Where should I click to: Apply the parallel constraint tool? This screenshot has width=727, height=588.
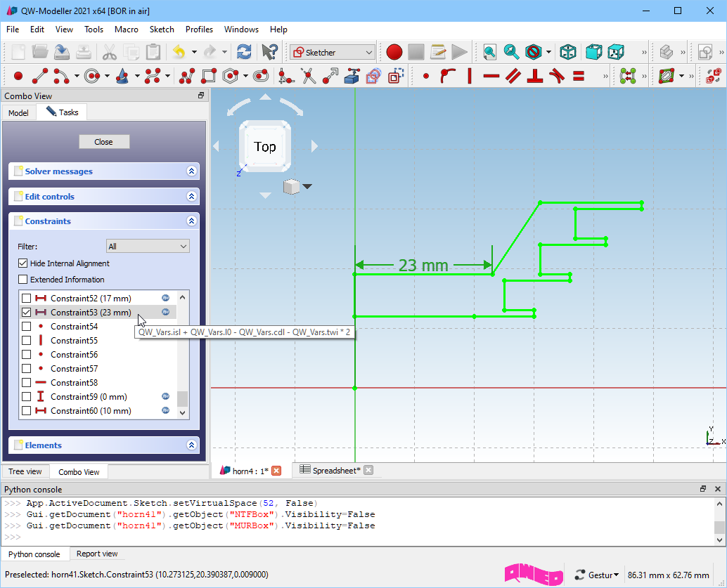(513, 76)
